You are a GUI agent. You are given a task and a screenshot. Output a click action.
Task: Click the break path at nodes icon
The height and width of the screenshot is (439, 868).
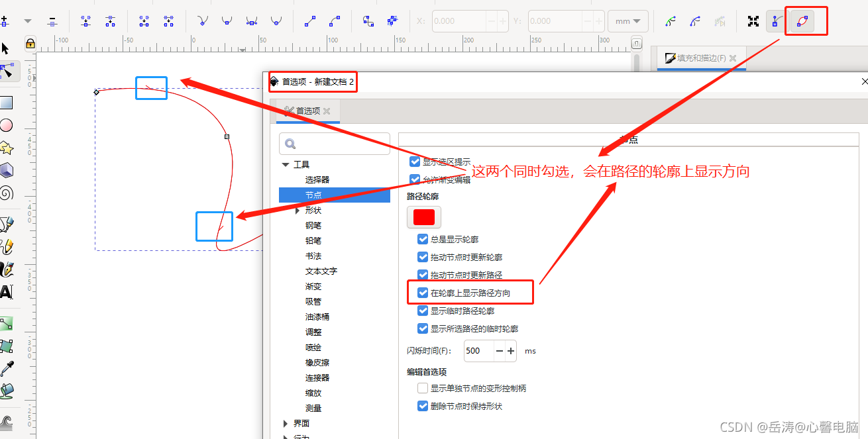[110, 21]
